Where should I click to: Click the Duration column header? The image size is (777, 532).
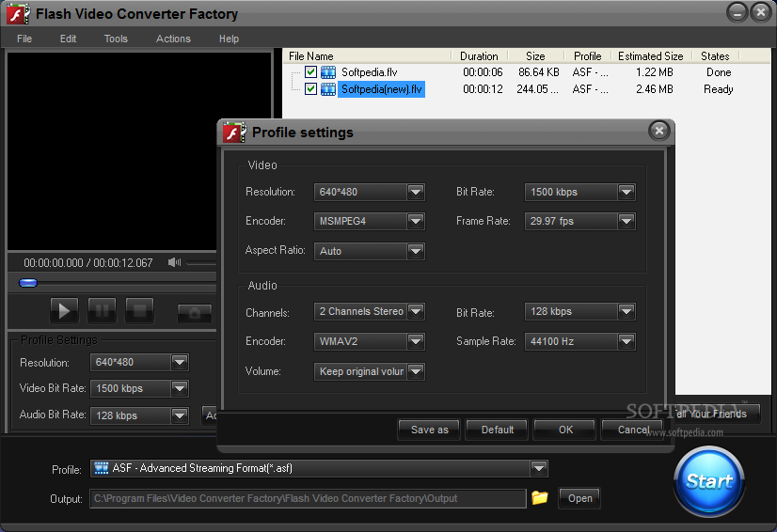point(479,56)
